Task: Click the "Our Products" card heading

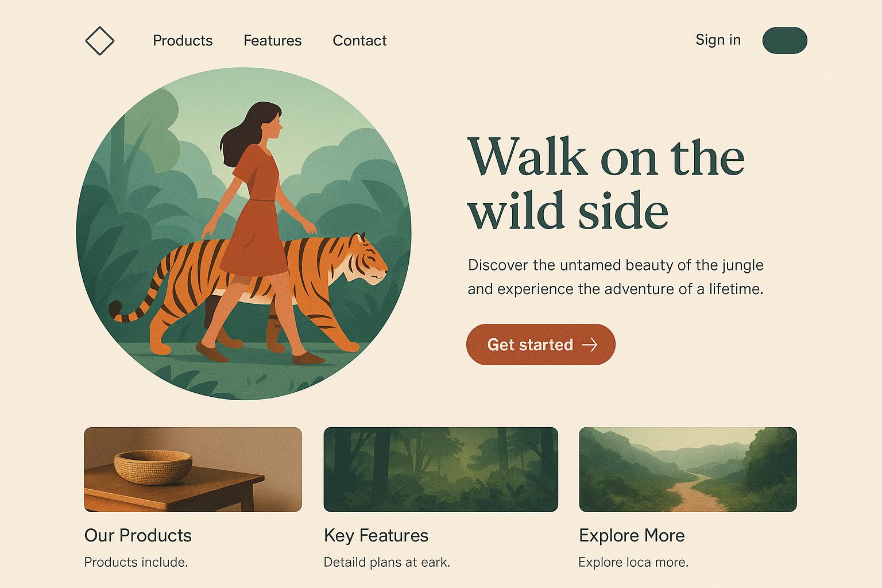Action: (138, 535)
